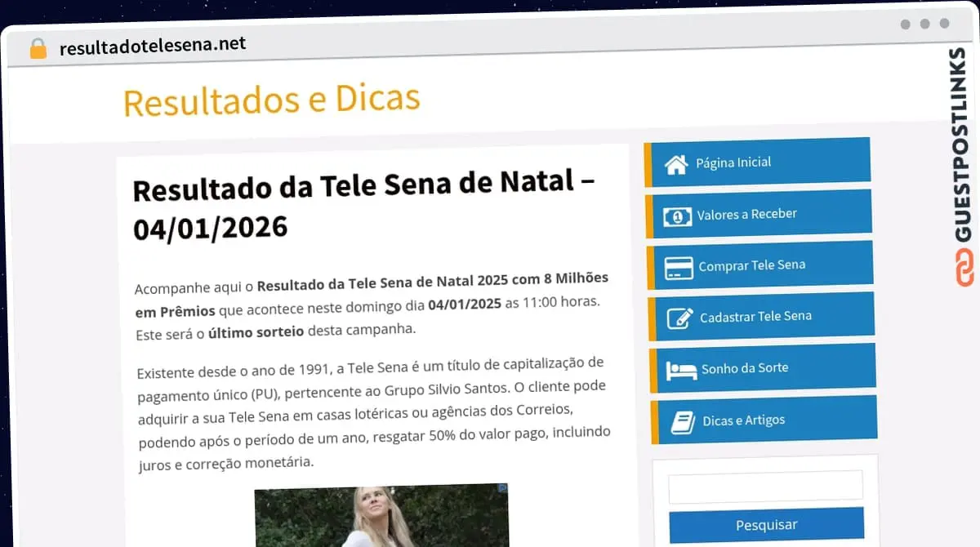Click the Resultados e Dicas site title

tap(272, 100)
